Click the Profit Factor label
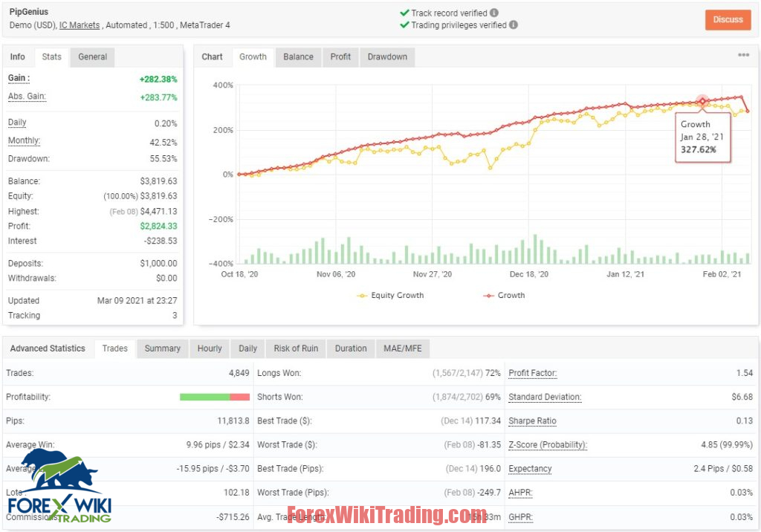 click(x=533, y=373)
